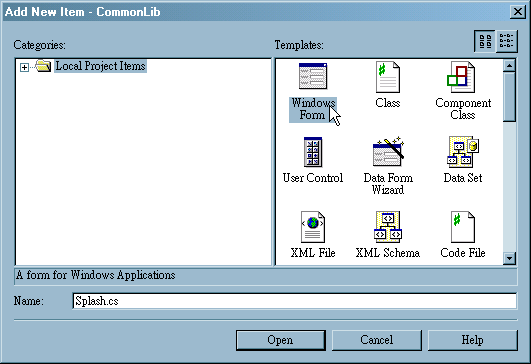Select the Class template icon
Viewport: 531px width, 364px height.
(388, 77)
